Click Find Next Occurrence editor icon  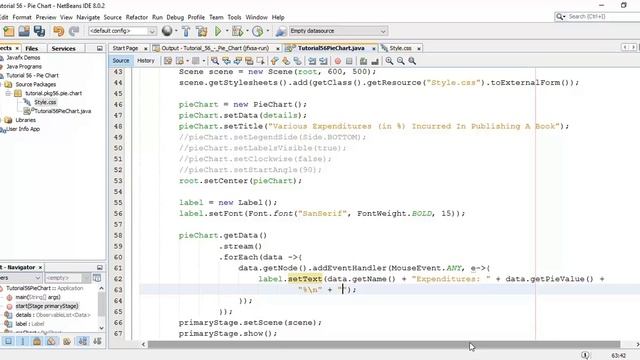click(238, 61)
